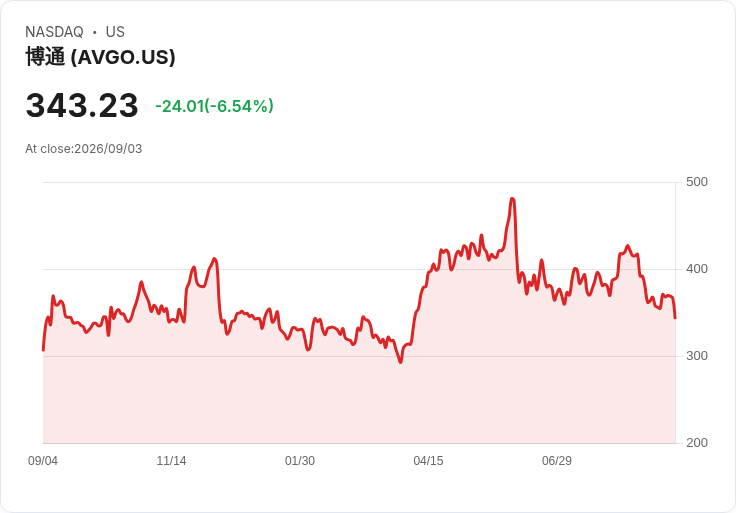Click the 200 y-axis price label
Screen dimensions: 736x513
point(697,443)
